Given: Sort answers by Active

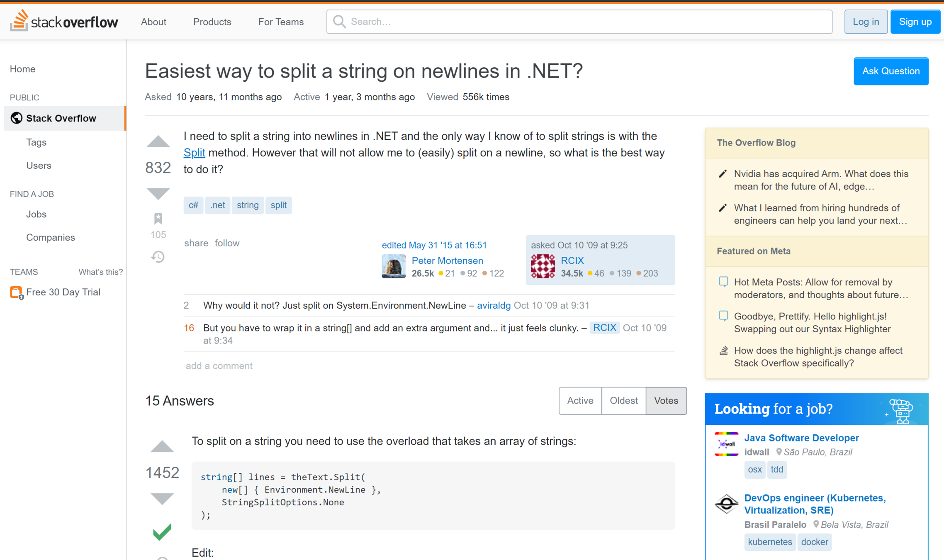Looking at the screenshot, I should pyautogui.click(x=580, y=401).
